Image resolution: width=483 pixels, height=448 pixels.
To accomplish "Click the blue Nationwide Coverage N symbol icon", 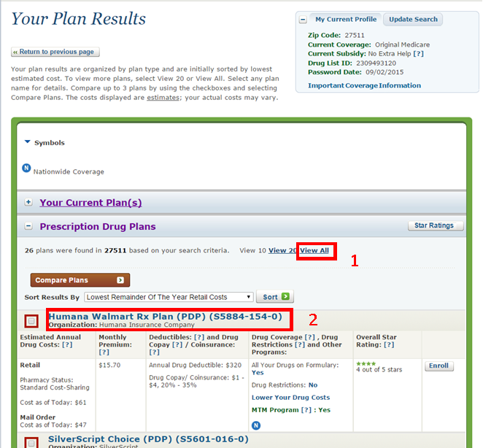I will click(x=26, y=169).
